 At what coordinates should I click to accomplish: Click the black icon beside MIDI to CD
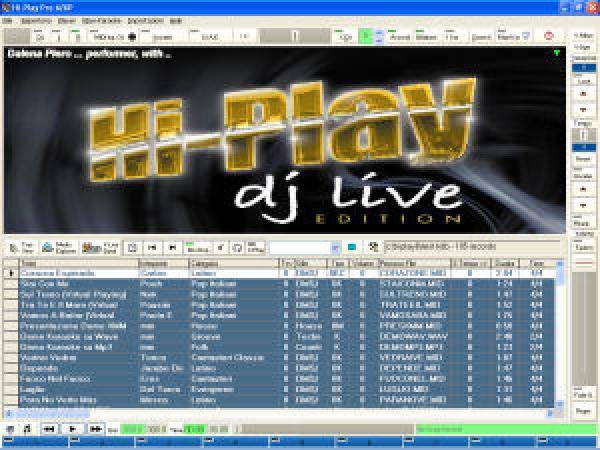pyautogui.click(x=132, y=37)
